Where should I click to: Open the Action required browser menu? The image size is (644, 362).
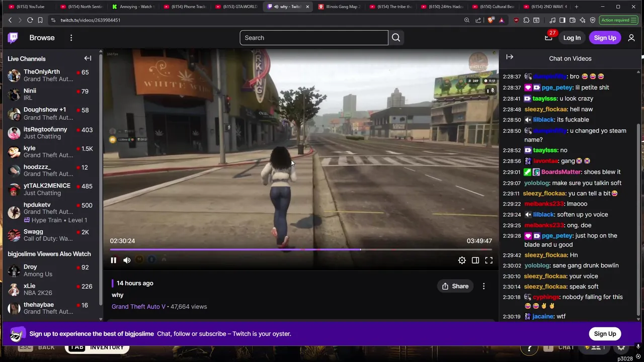tap(618, 20)
